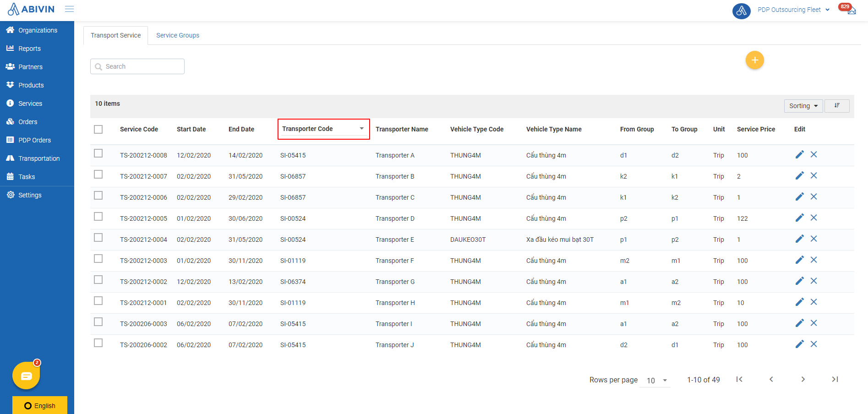Go to the first page
The width and height of the screenshot is (868, 414).
[739, 379]
